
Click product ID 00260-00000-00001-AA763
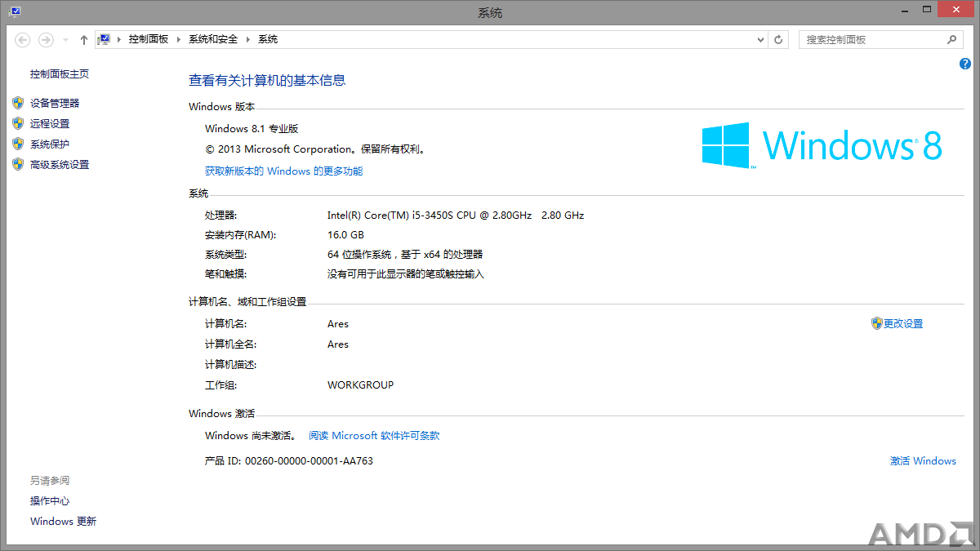(309, 461)
